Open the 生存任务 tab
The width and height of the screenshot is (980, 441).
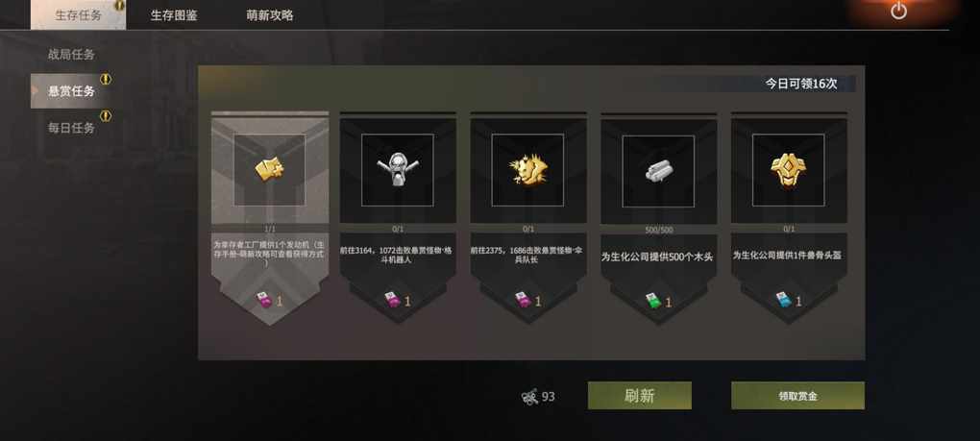(x=78, y=15)
